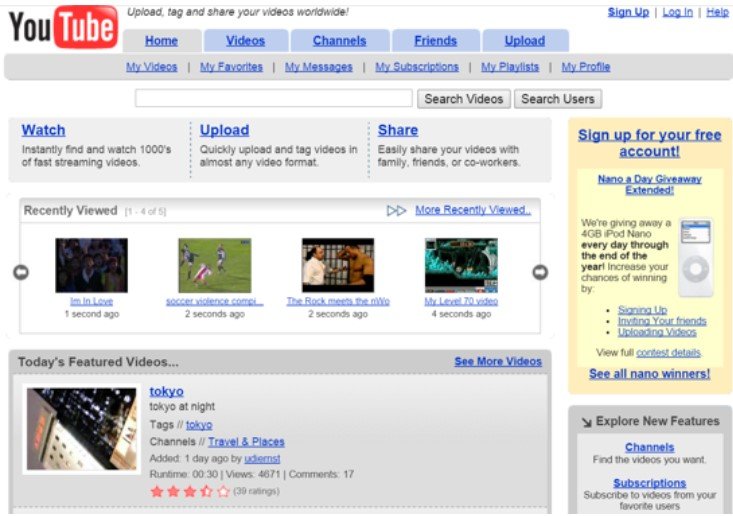Click the 'tokyo at night' description text
Screen dimensions: 733x516
click(182, 407)
